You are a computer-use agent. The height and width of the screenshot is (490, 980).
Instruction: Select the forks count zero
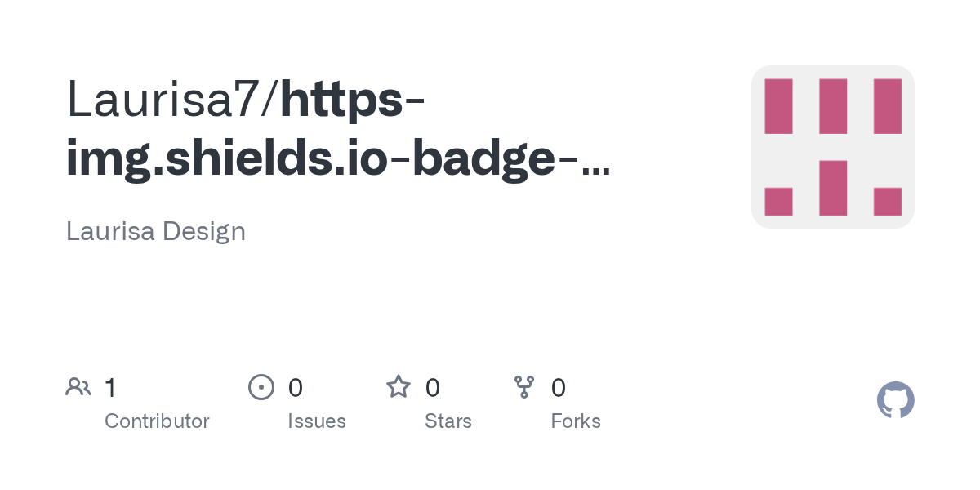[x=559, y=388]
